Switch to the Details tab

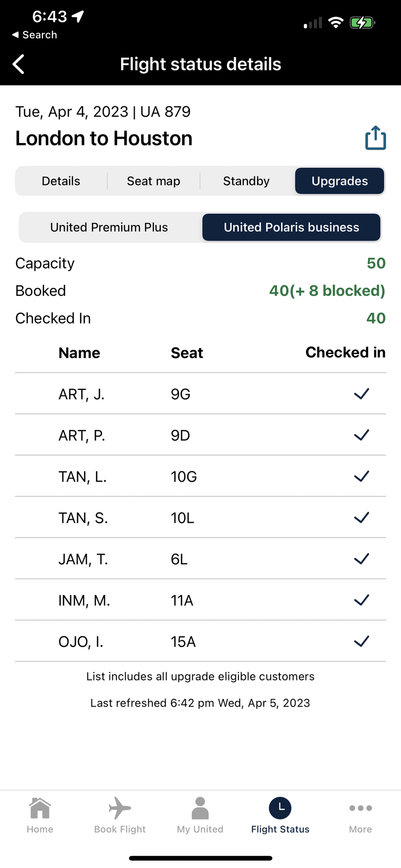coord(61,181)
